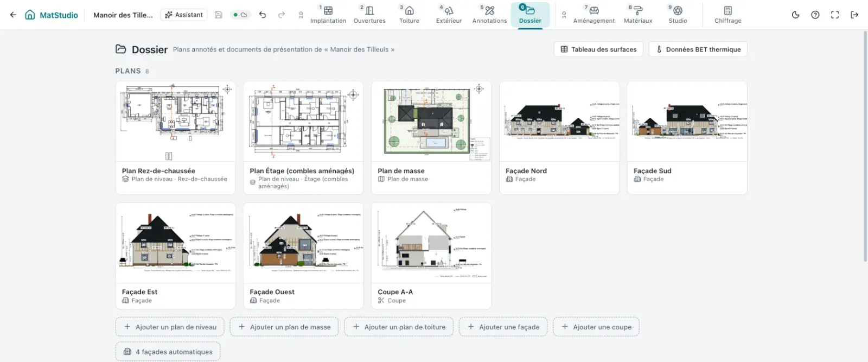The image size is (868, 362).
Task: Open the Façade Ouest thumbnail
Action: (x=303, y=243)
